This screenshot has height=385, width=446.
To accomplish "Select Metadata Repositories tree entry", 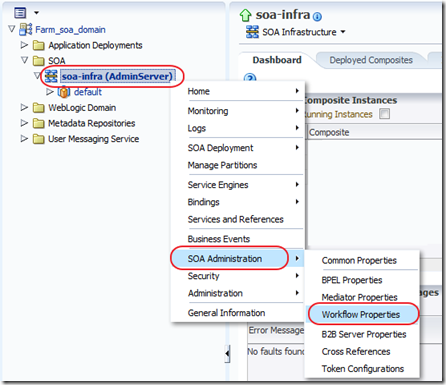I will (x=92, y=123).
